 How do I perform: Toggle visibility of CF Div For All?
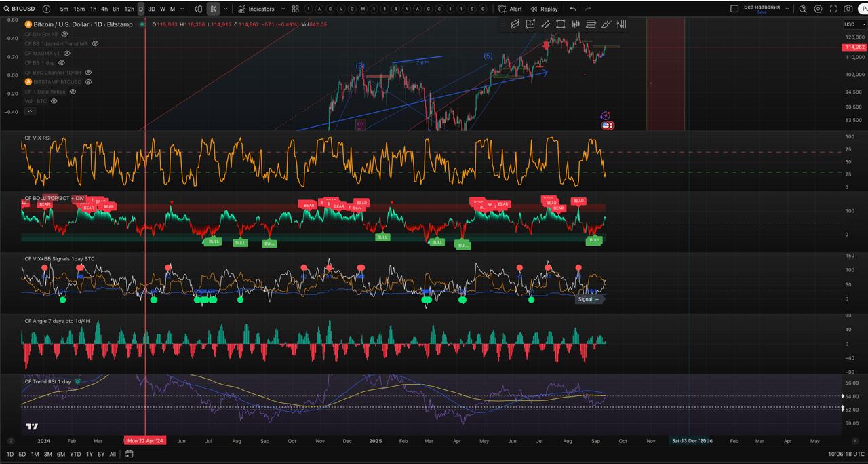click(64, 34)
